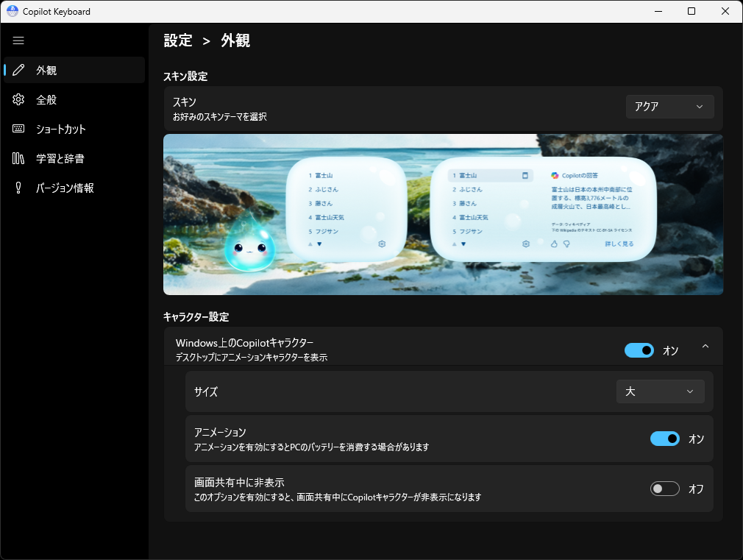Click the keyboard icon beside ショートカット
Screen dimensions: 743x560
[x=18, y=129]
